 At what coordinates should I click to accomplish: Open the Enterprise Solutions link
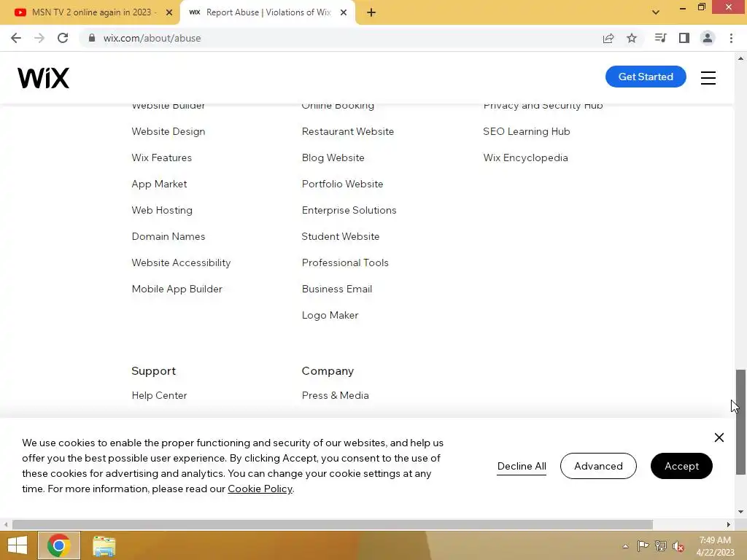[349, 211]
